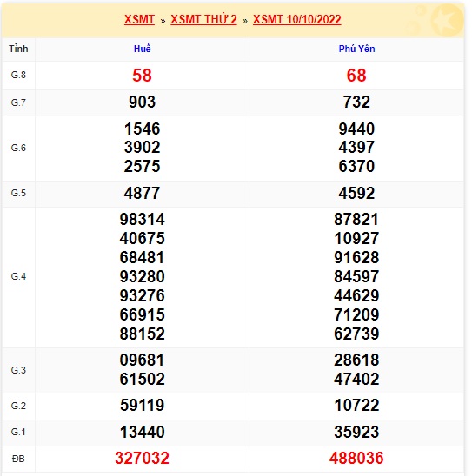
Task: Select G.4 number 93280
Action: click(x=143, y=276)
